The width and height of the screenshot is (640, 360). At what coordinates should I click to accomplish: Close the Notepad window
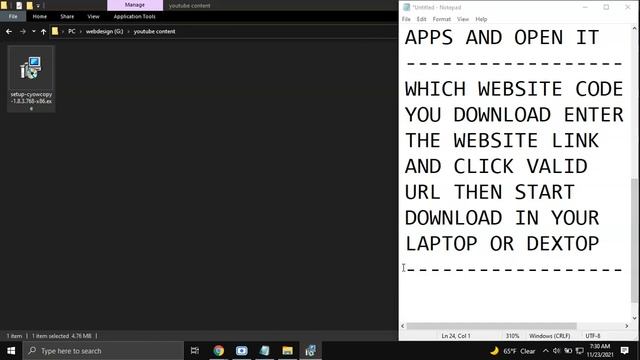click(627, 7)
